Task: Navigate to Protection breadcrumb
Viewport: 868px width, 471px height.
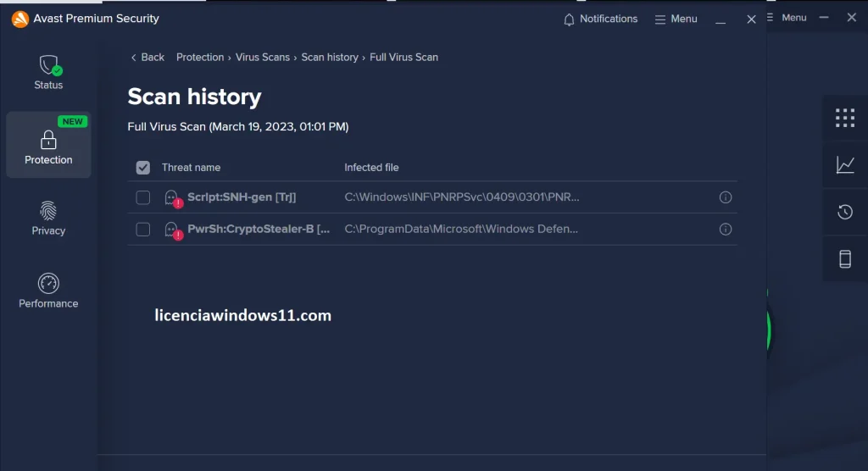Action: [x=200, y=57]
